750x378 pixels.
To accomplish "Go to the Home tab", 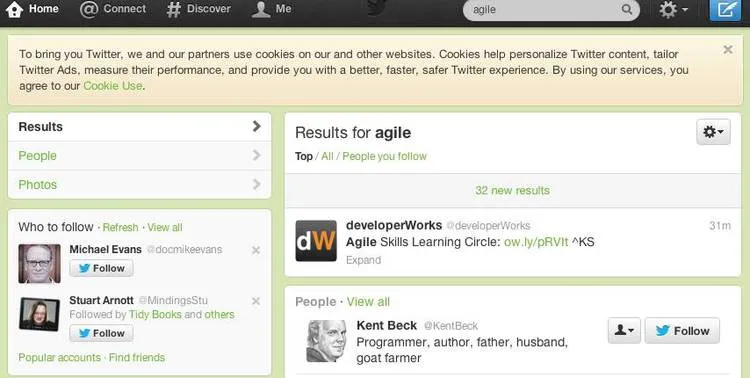I will coord(32,9).
